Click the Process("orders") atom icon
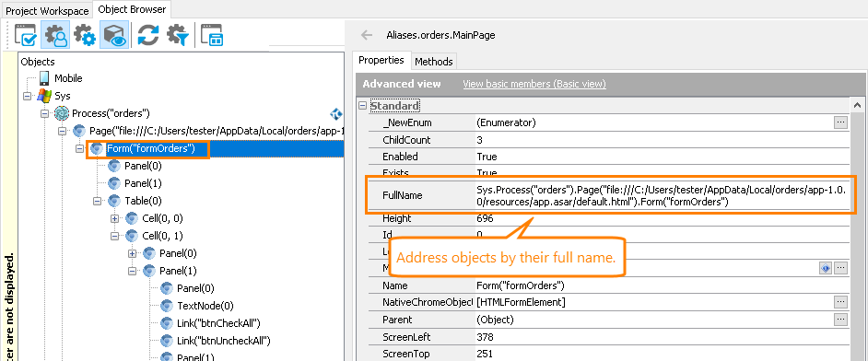 click(x=62, y=113)
